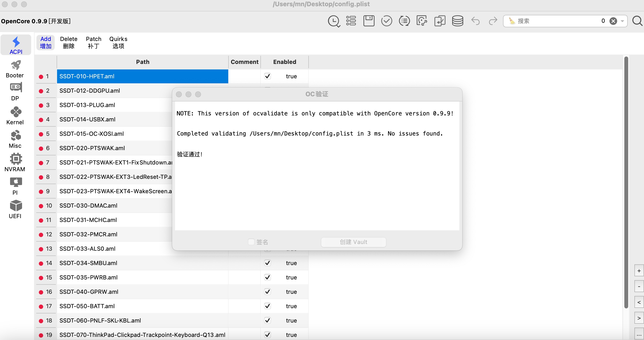Viewport: 644px width, 340px height.
Task: Click the clock history toolbar icon
Action: click(x=334, y=21)
